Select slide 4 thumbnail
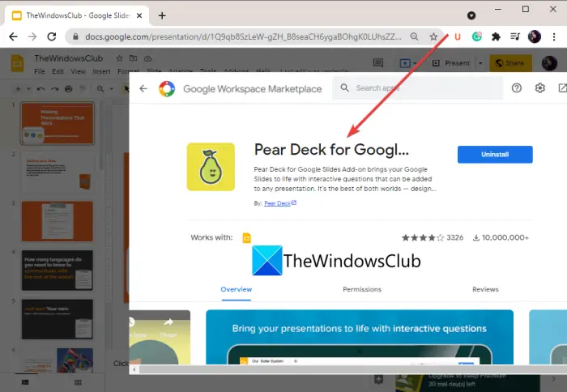 pyautogui.click(x=58, y=271)
